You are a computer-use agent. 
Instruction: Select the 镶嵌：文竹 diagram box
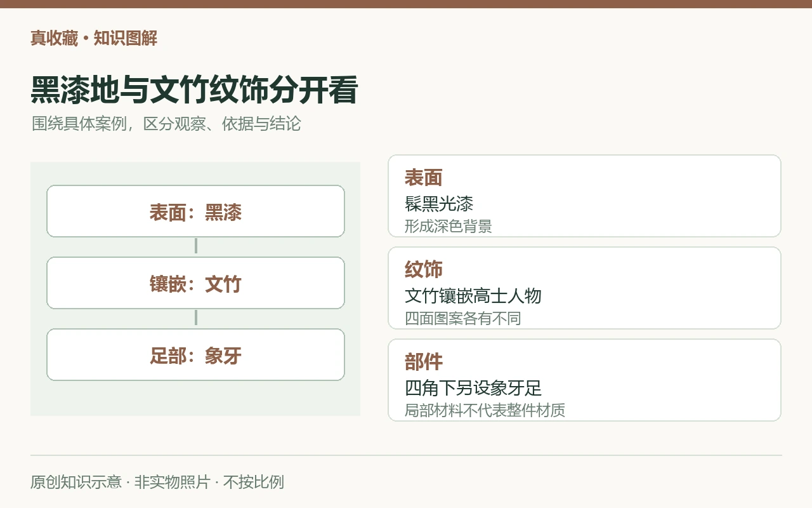pyautogui.click(x=195, y=283)
